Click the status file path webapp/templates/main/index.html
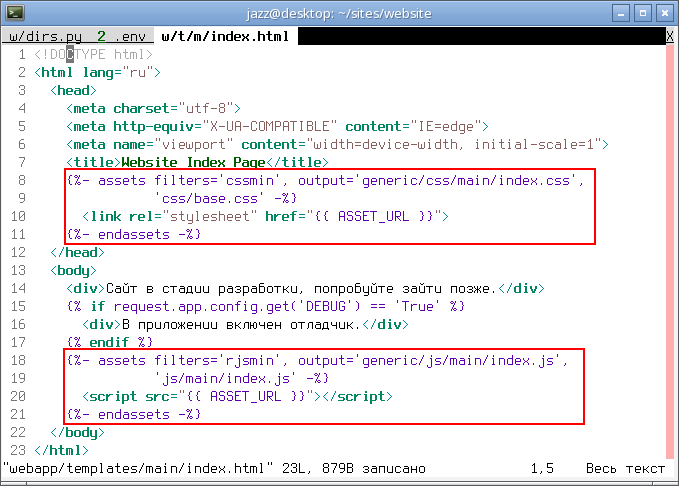 [139, 469]
